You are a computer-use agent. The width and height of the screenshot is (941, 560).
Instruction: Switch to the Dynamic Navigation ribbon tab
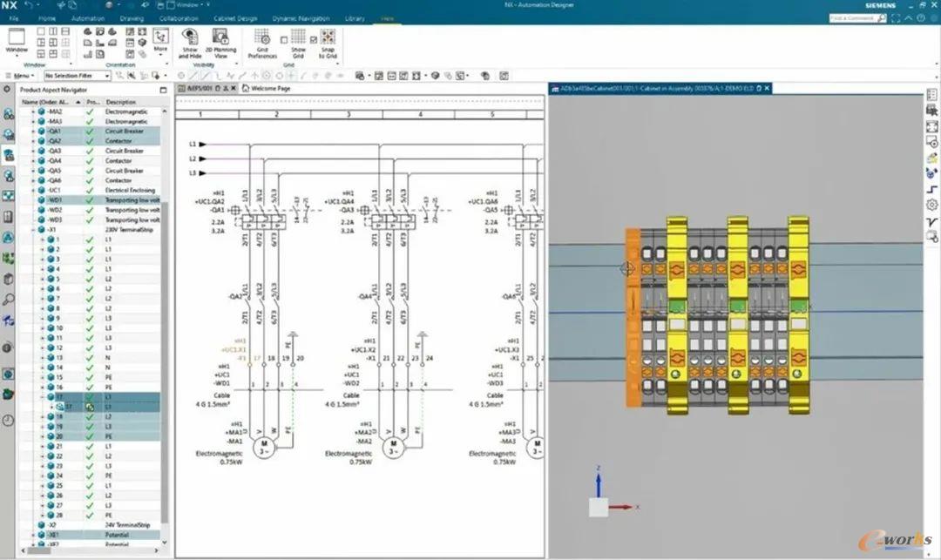point(301,18)
